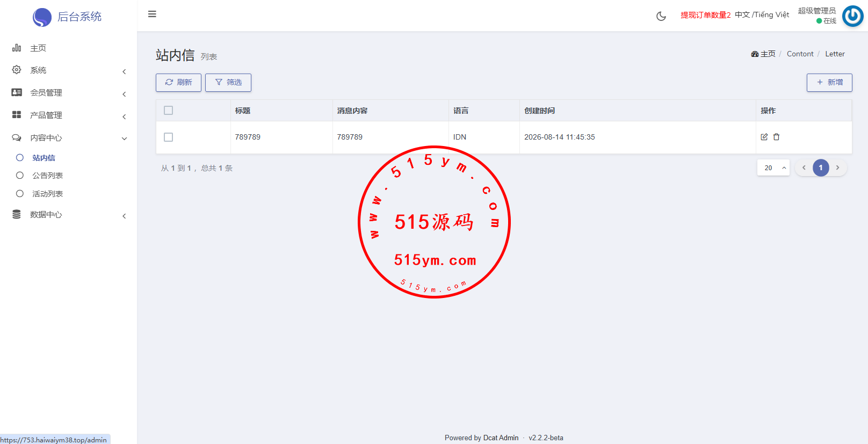Click the 从 1 到 1 ， 总共 1 条 record count

(197, 168)
